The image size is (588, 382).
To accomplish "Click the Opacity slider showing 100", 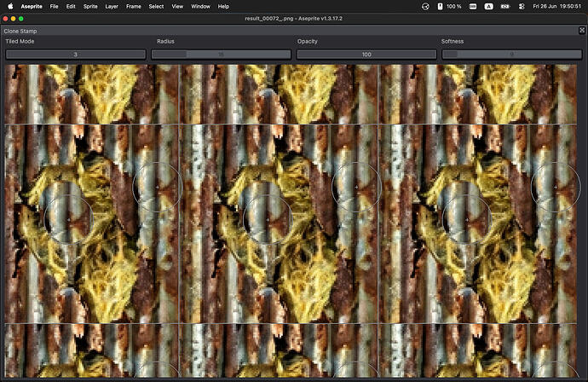I will [366, 55].
